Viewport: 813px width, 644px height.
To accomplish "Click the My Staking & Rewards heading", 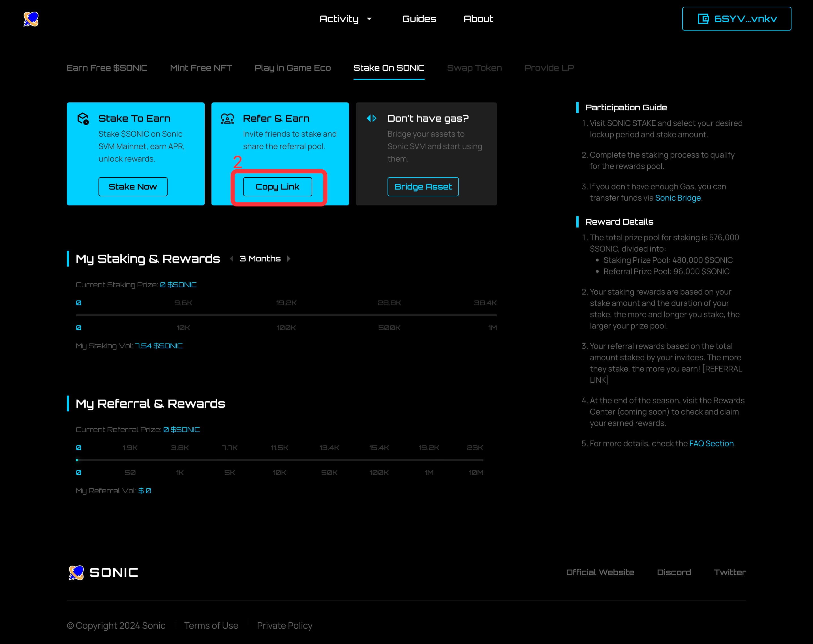I will coord(148,259).
